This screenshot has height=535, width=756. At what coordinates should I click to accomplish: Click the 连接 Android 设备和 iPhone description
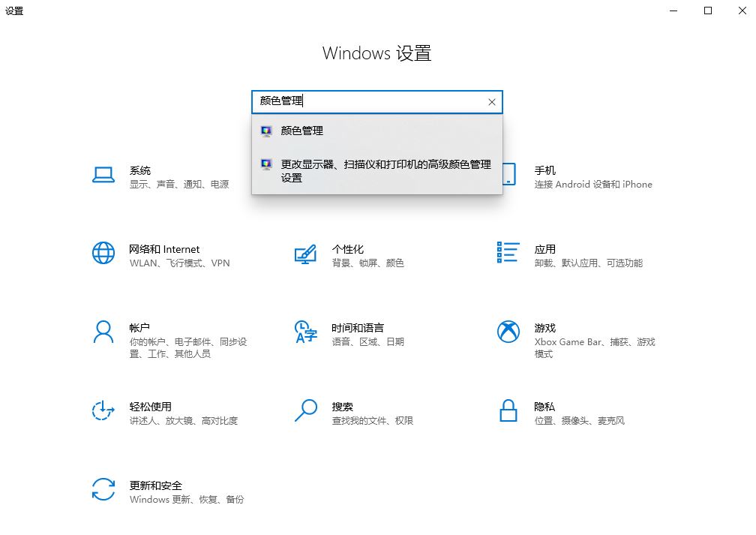coord(593,185)
